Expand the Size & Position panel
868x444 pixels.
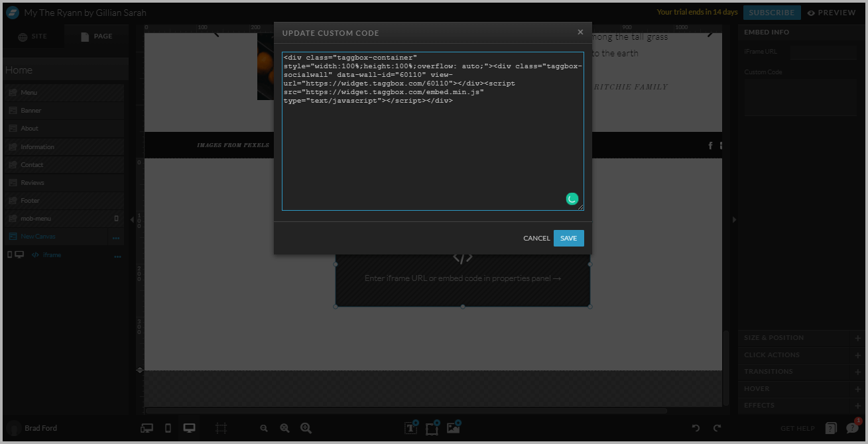pos(859,337)
